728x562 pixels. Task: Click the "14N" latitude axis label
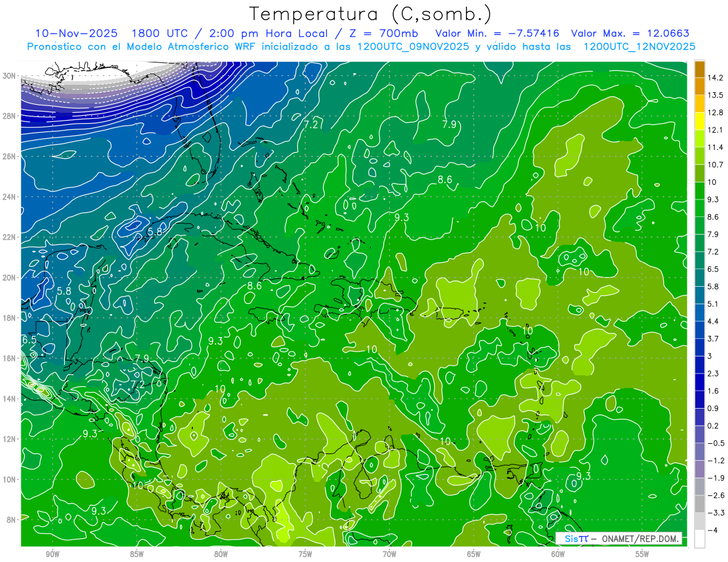(x=10, y=399)
